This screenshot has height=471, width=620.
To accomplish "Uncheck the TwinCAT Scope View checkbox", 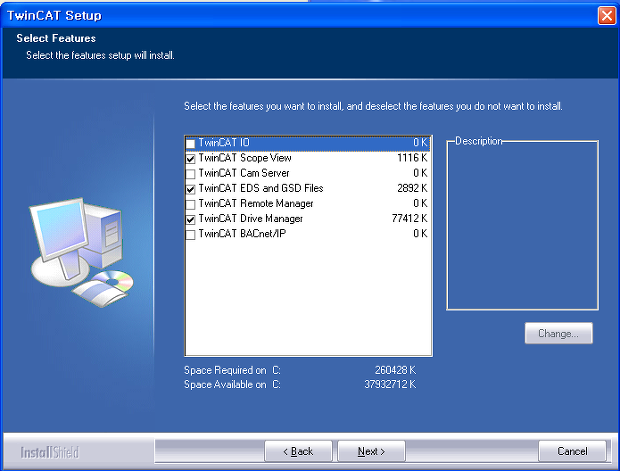I will 190,159.
